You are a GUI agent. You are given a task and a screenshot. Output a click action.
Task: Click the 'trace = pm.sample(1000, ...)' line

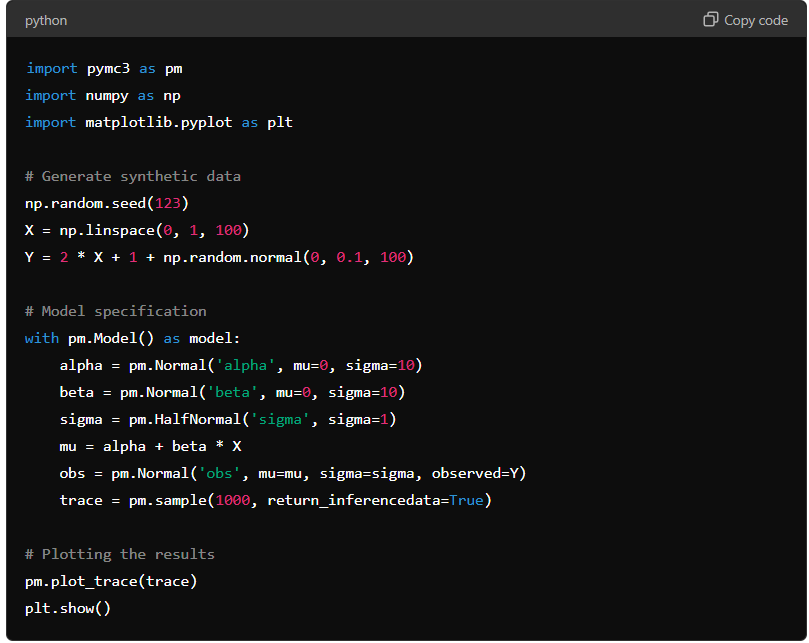click(x=276, y=500)
